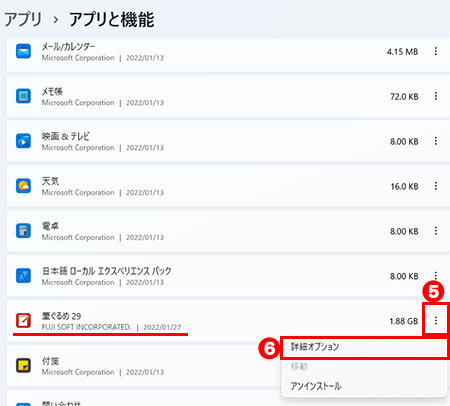Open more options for 日本語 ローカル エクスペリエンス パック
450x406 pixels.
(436, 275)
